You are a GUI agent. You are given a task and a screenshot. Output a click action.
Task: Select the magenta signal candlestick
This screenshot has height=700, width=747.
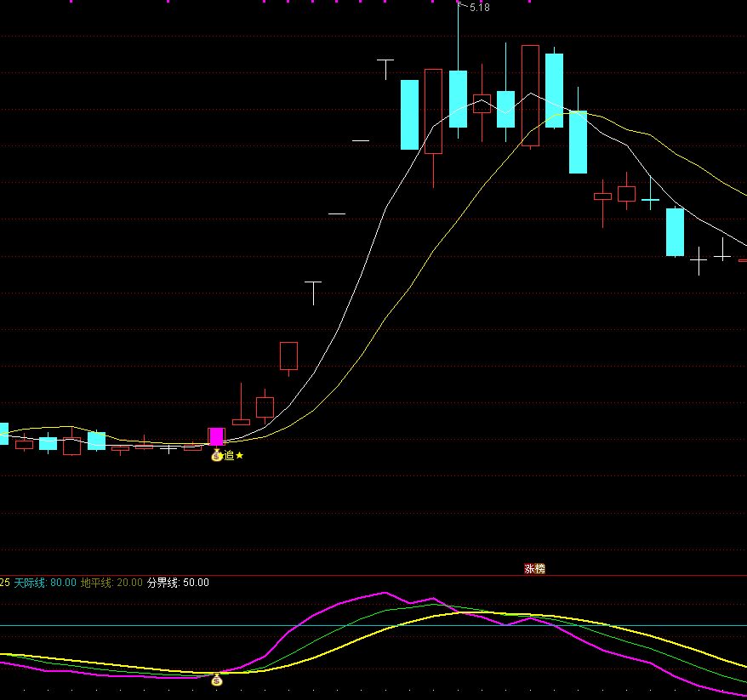(217, 436)
